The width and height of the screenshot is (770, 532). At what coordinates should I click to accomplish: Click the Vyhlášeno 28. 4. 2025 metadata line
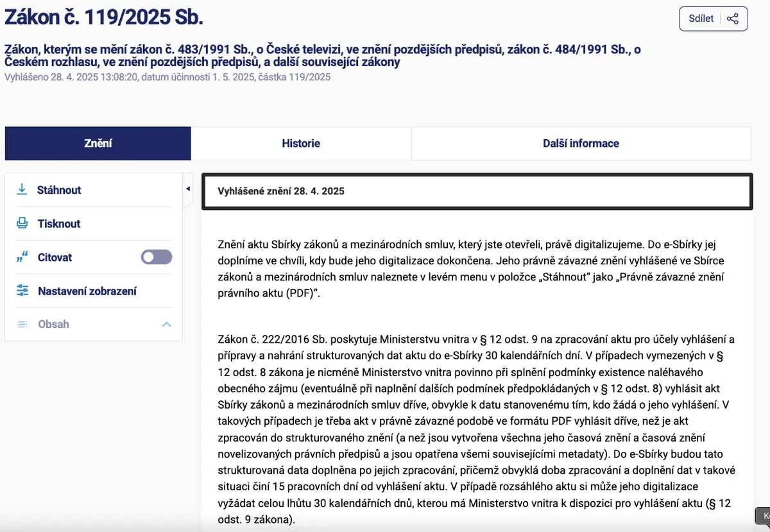(x=167, y=78)
